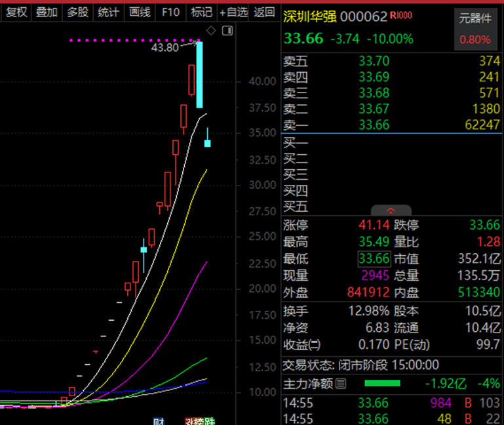Open the 叠加 overlay option
The image size is (504, 425).
47,12
